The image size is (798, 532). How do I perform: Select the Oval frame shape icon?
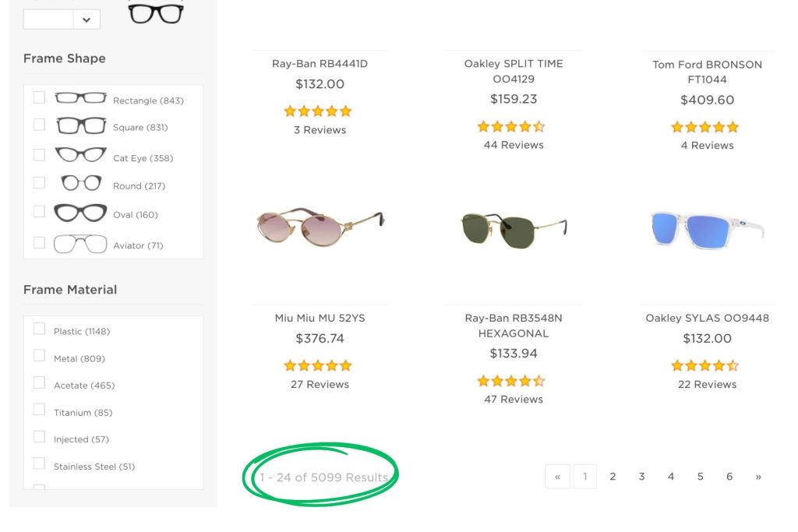coord(79,213)
